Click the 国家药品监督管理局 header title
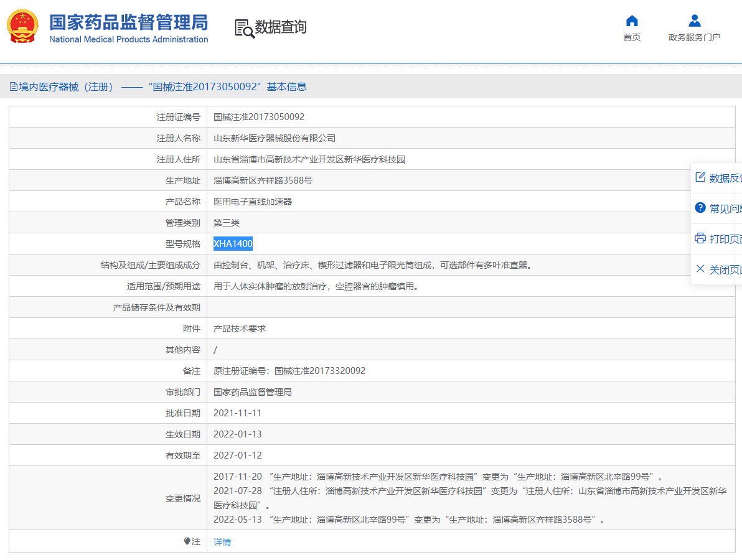 pos(128,22)
